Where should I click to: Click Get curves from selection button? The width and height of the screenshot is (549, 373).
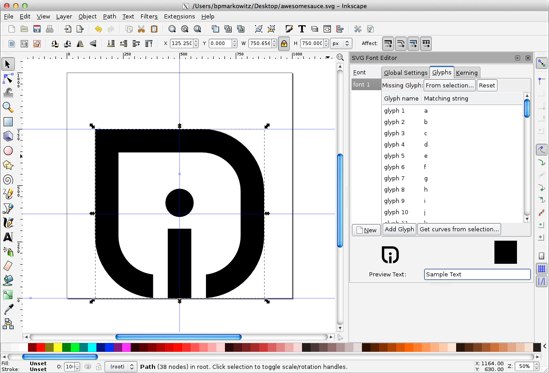pos(459,229)
